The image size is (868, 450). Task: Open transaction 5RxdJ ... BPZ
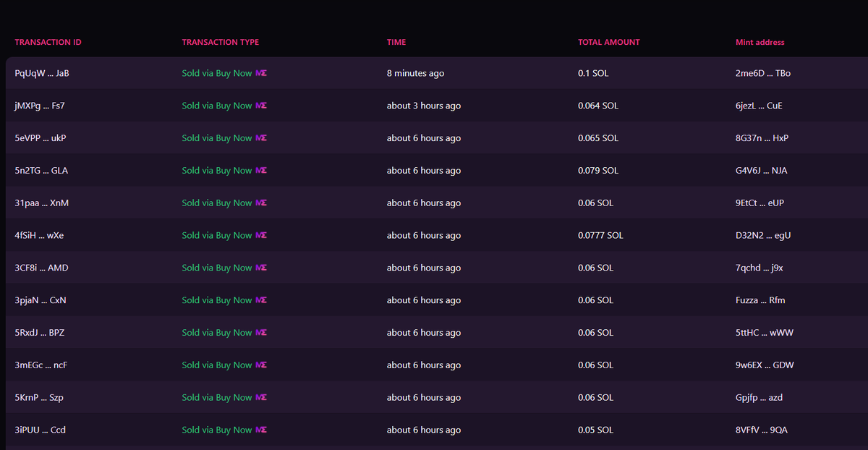pyautogui.click(x=41, y=333)
